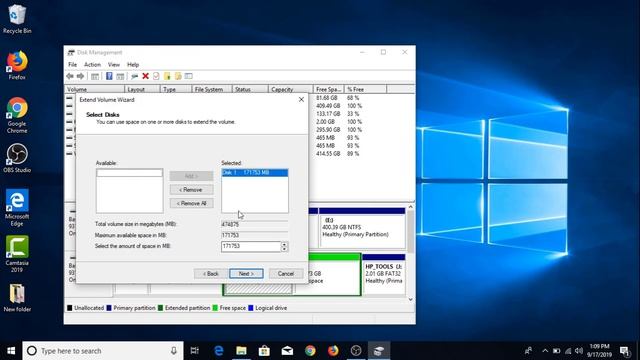The image size is (640, 360).
Task: Open Mail app from the taskbar
Action: pos(287,351)
